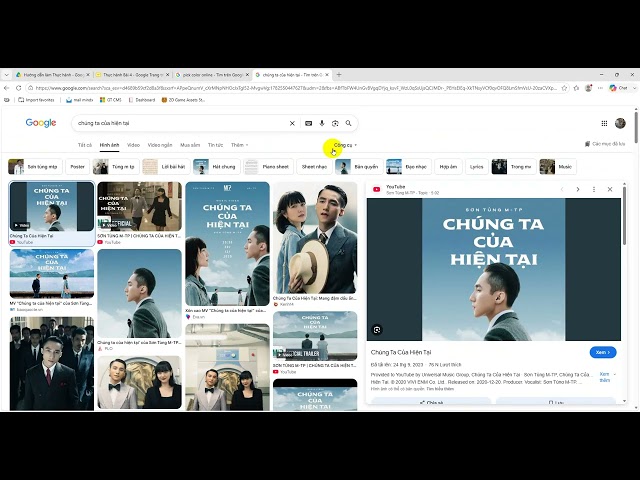Close the 'Thực hành Bài 4' tab
Viewport: 640px width, 480px height.
point(167,75)
